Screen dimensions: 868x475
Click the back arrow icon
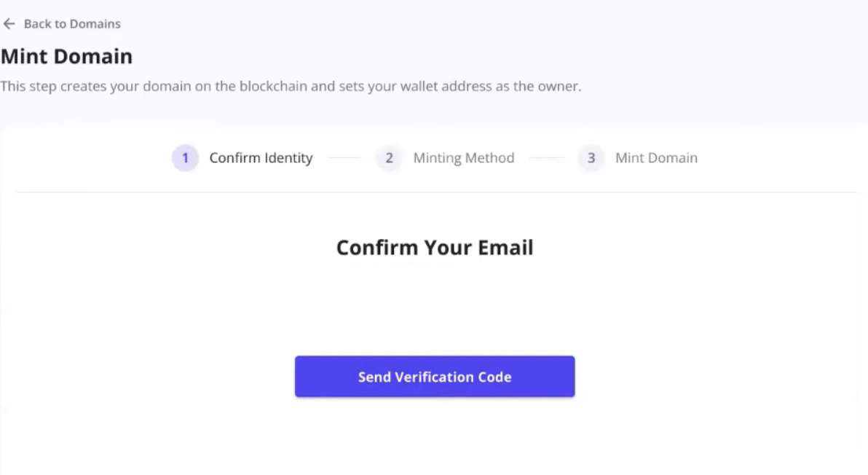(9, 24)
